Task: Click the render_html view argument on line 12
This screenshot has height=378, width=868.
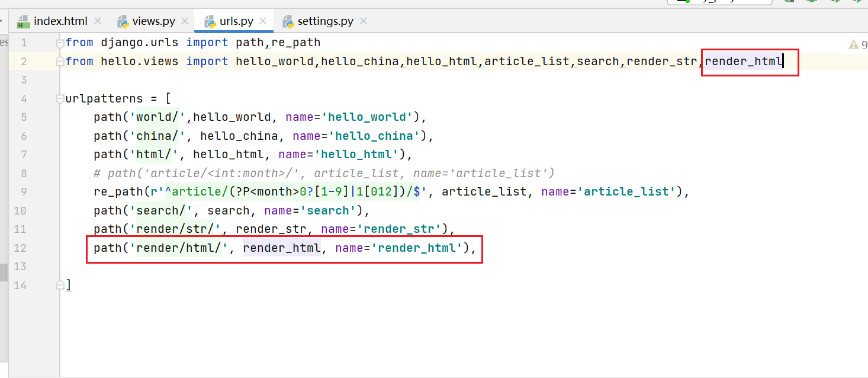Action: tap(282, 248)
